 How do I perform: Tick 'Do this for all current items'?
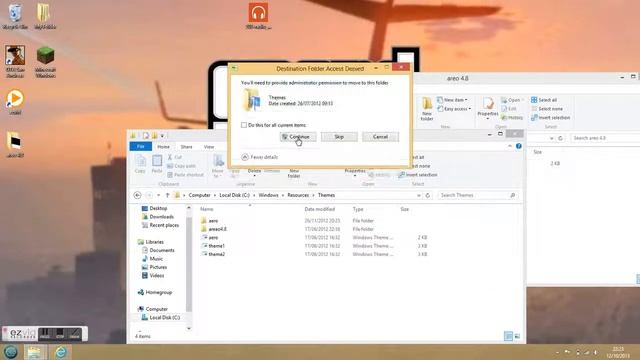[x=244, y=125]
